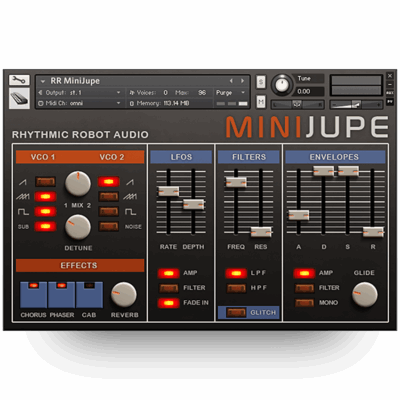Toggle VCO 1 square waveform button
This screenshot has height=400, width=400.
click(46, 211)
